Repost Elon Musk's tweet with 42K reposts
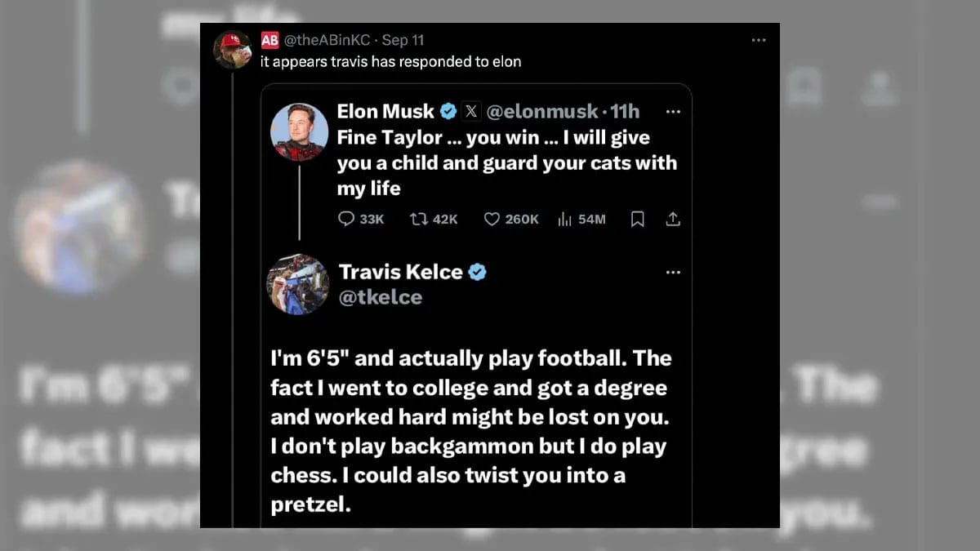The height and width of the screenshot is (551, 980). click(x=419, y=219)
